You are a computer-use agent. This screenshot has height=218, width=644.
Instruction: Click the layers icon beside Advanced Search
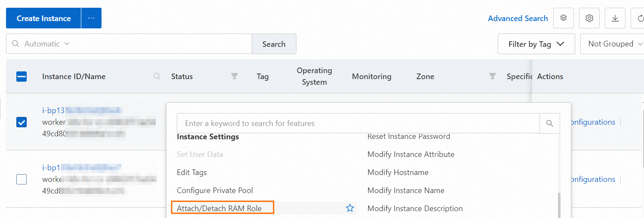(564, 18)
